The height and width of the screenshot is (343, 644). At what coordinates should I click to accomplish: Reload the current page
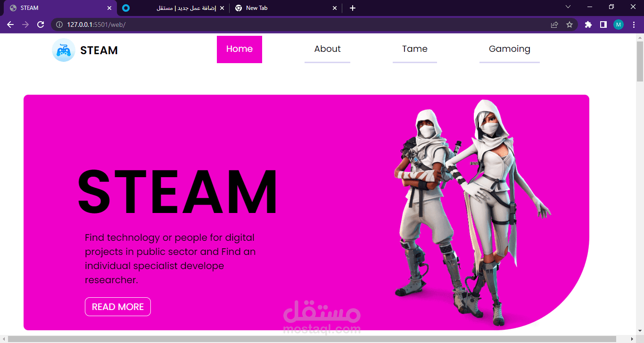tap(41, 24)
